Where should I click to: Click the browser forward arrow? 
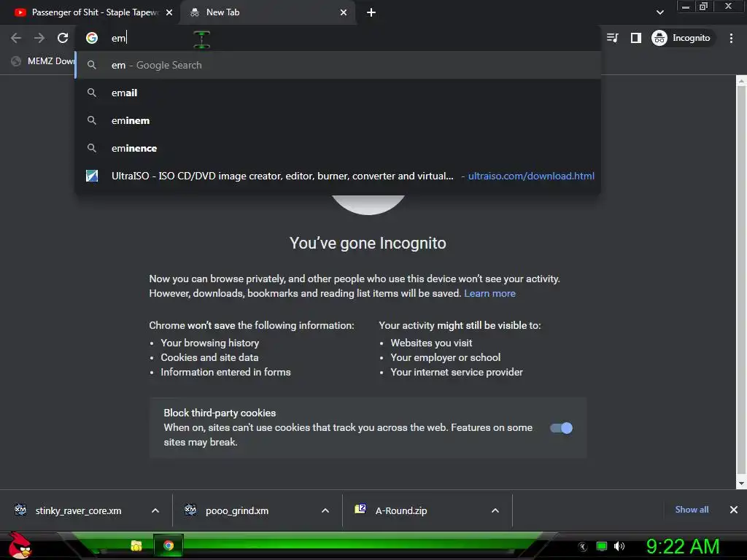(x=39, y=38)
